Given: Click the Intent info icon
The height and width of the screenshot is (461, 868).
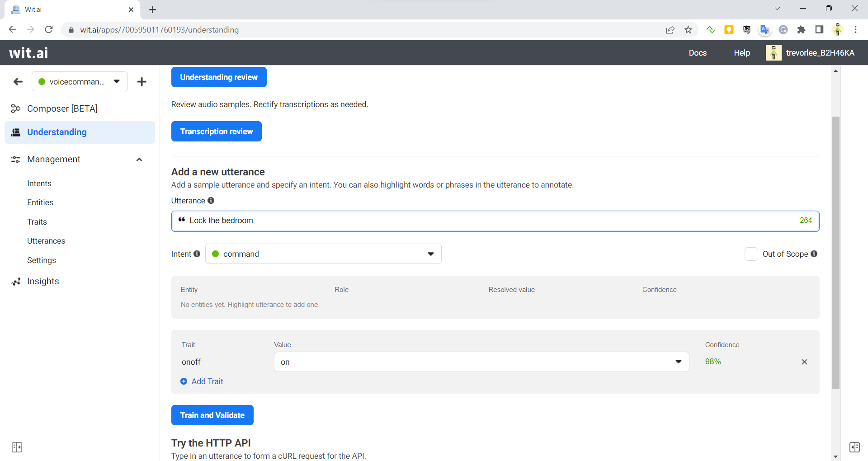Looking at the screenshot, I should pyautogui.click(x=197, y=254).
